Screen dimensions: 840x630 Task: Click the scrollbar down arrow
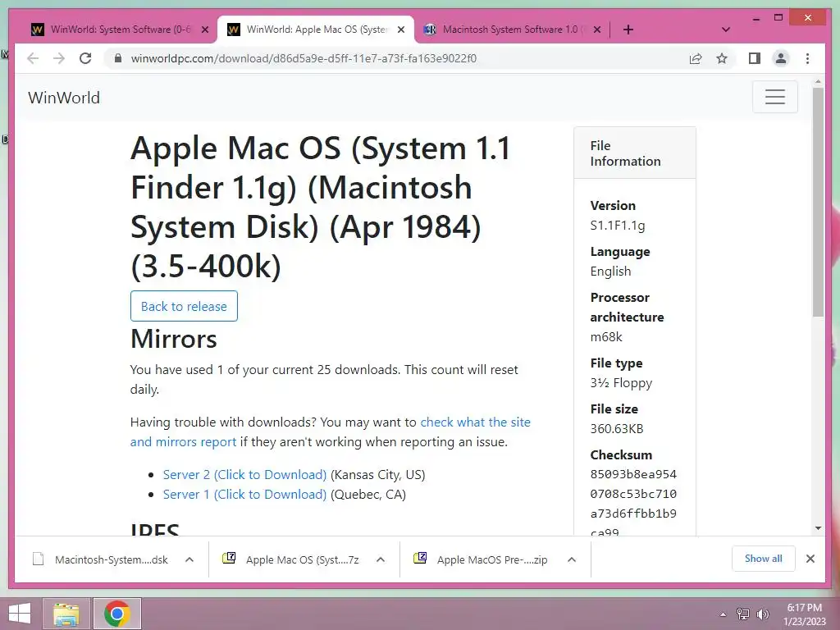[x=818, y=528]
